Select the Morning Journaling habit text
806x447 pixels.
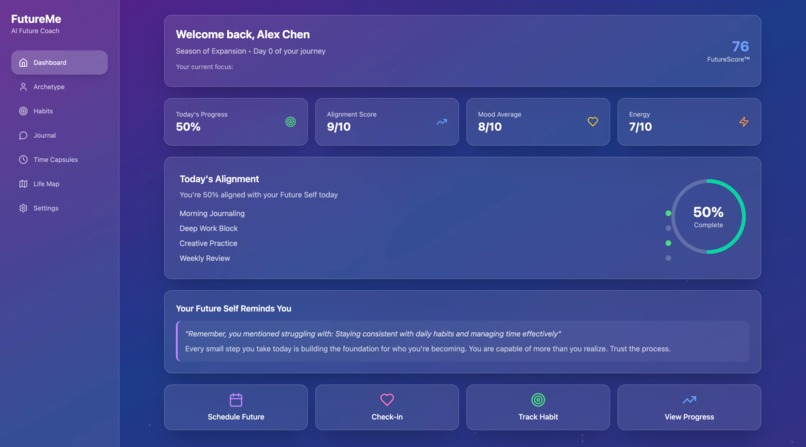[x=212, y=213]
